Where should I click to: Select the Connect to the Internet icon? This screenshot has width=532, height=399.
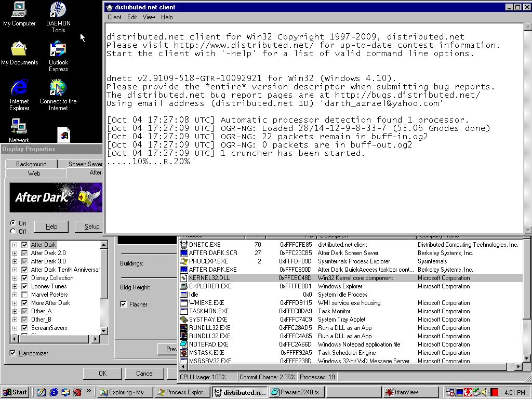pos(58,96)
